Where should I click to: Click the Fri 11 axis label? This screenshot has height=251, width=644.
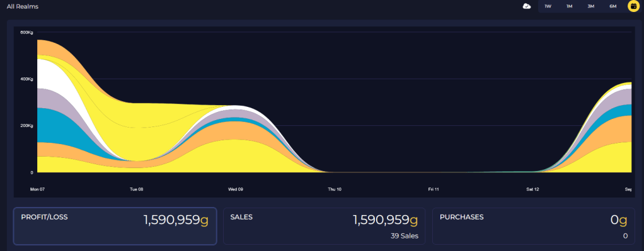(x=434, y=189)
